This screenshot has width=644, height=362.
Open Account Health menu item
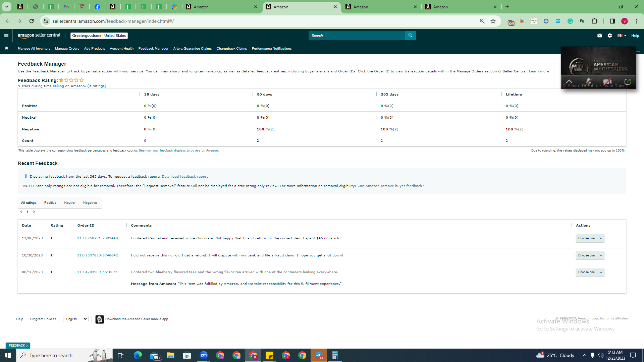pyautogui.click(x=122, y=49)
